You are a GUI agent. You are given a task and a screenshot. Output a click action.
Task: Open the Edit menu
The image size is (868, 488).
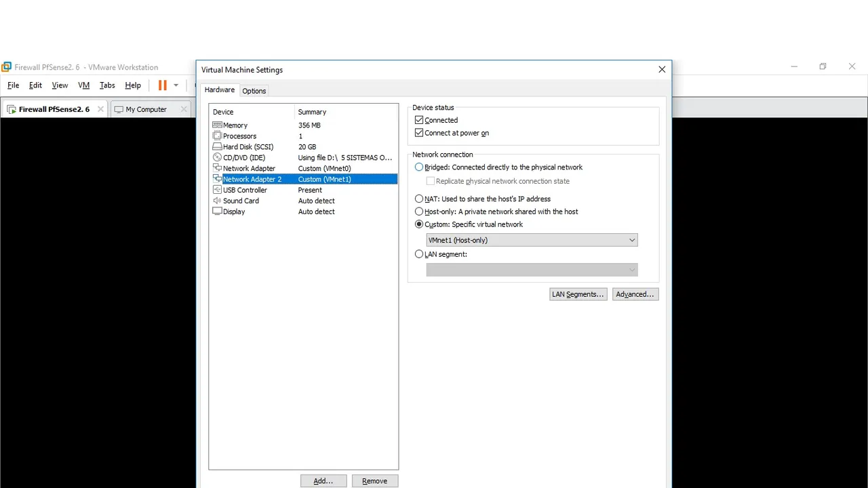click(x=35, y=85)
